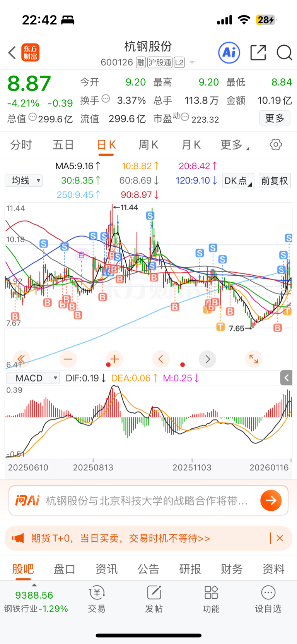The image size is (297, 644).
Task: Tap the DEA:0.06 reading
Action: click(x=134, y=378)
